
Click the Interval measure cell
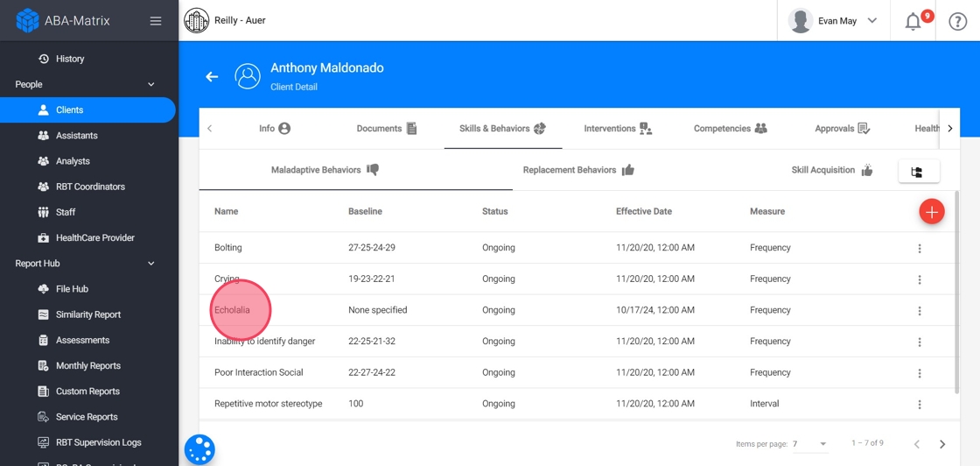pyautogui.click(x=765, y=404)
